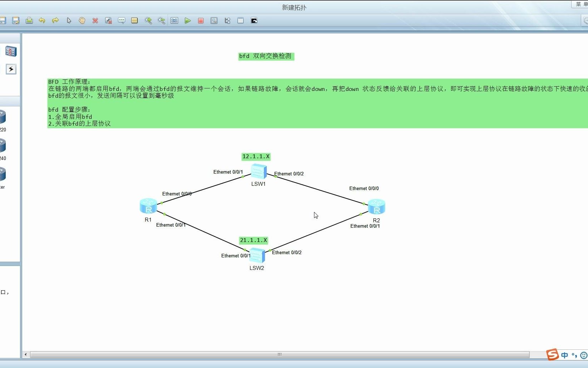Click the Undo arrow icon

point(42,20)
